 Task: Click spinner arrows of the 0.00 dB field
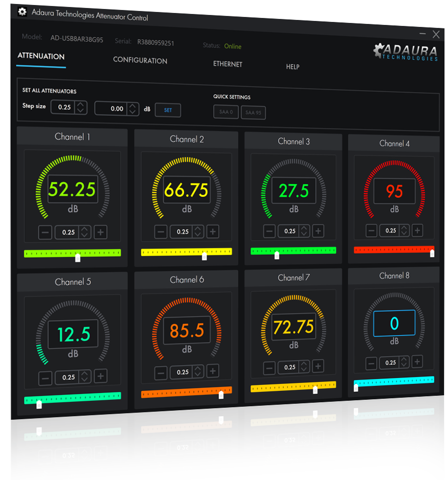pos(133,109)
